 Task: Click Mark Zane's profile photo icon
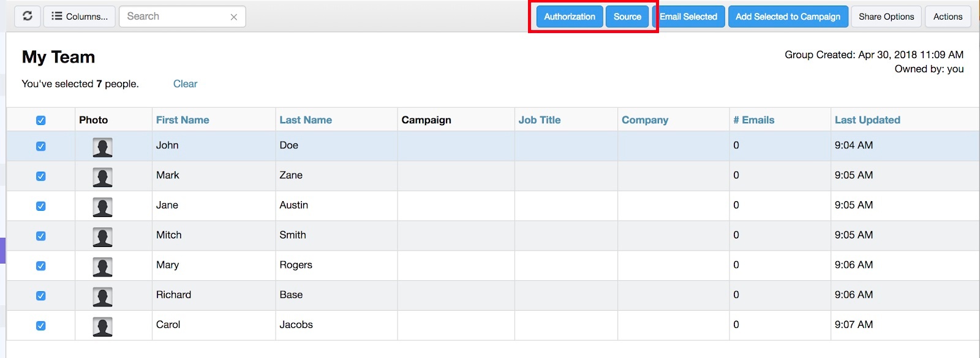102,177
